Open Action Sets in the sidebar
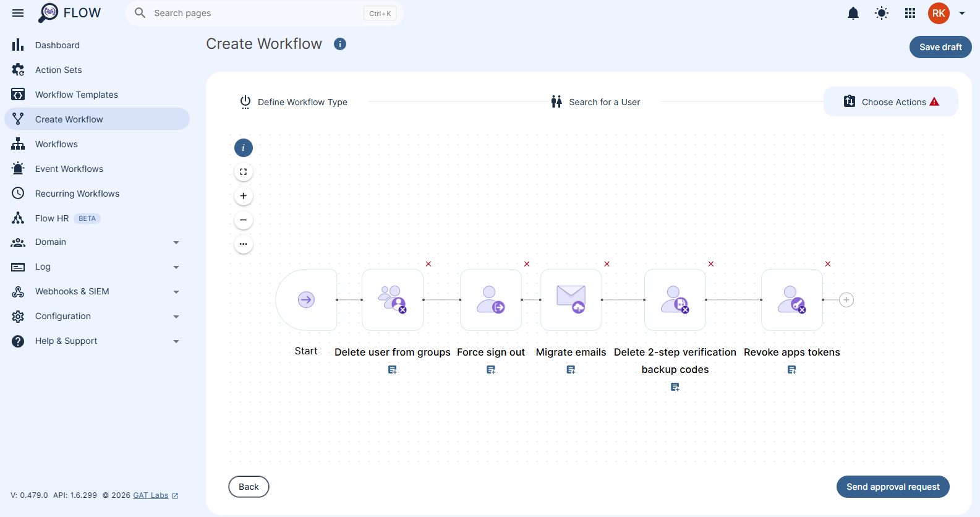This screenshot has height=517, width=980. click(x=97, y=69)
